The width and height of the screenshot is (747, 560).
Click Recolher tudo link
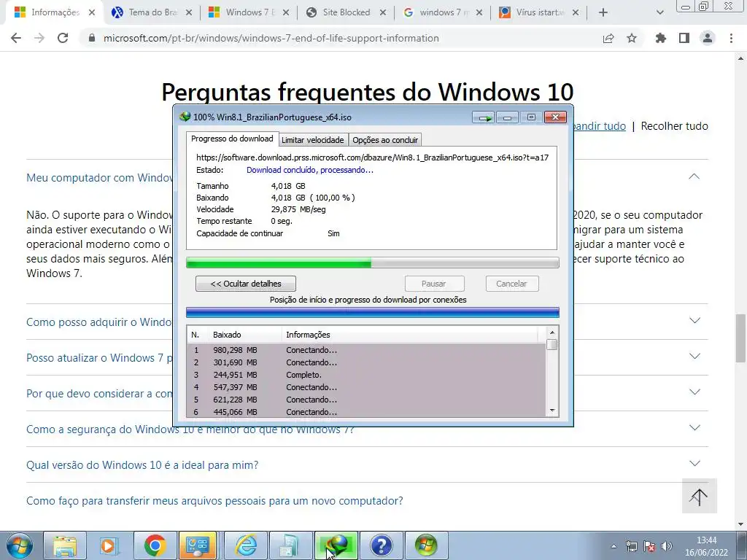[x=674, y=126]
